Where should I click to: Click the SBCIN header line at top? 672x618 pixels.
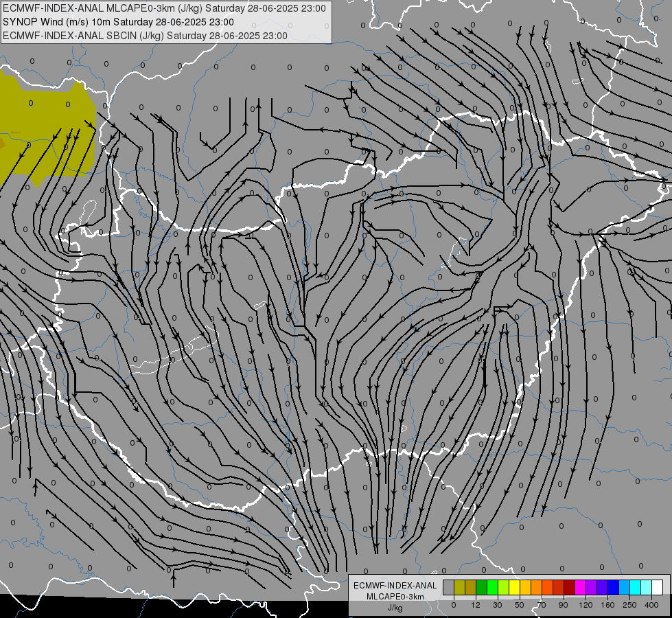145,36
